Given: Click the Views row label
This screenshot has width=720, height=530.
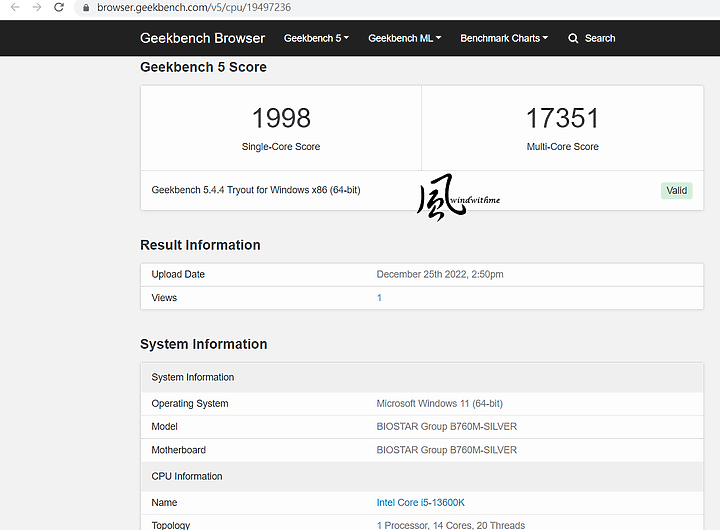Looking at the screenshot, I should click(x=164, y=298).
